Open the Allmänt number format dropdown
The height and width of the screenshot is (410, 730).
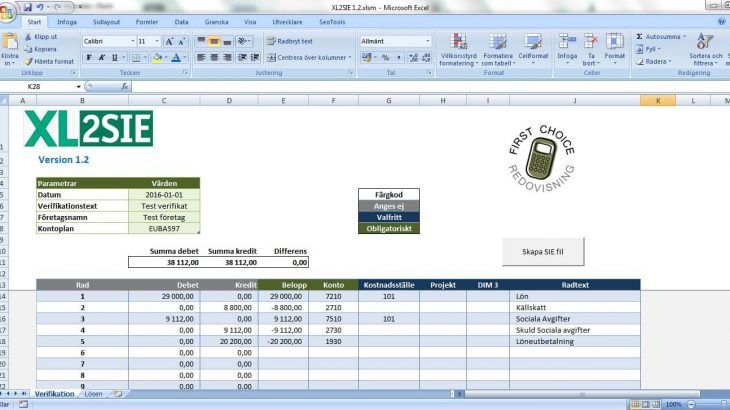pos(427,41)
